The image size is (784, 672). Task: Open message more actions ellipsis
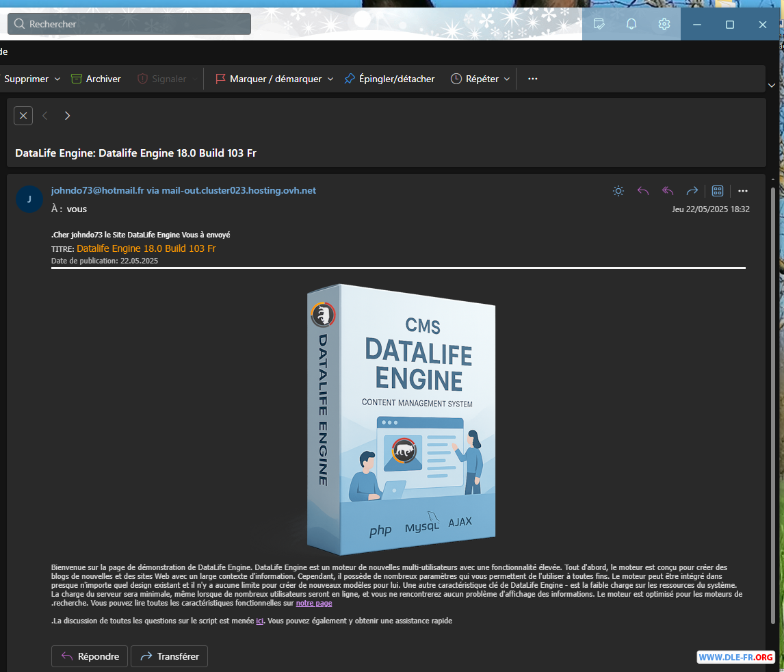[743, 191]
